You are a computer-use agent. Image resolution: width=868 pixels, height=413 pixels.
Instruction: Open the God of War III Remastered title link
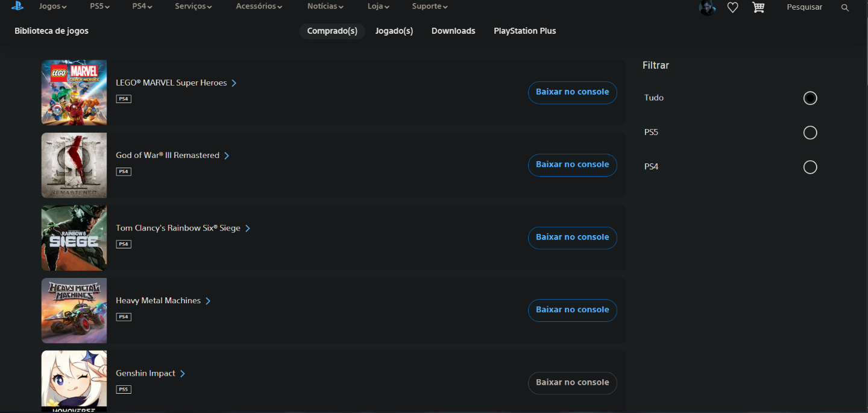(x=168, y=156)
